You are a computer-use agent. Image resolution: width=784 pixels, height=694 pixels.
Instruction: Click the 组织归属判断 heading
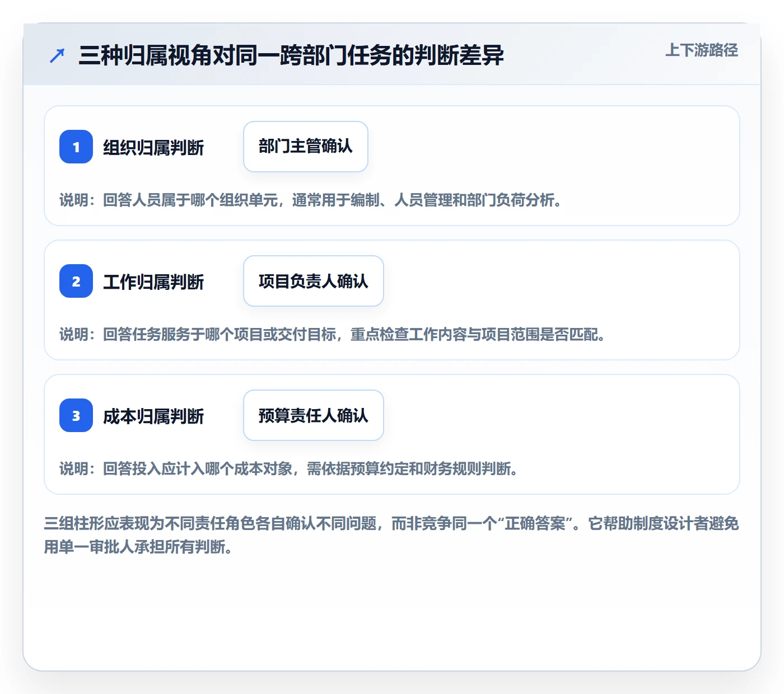tap(153, 148)
